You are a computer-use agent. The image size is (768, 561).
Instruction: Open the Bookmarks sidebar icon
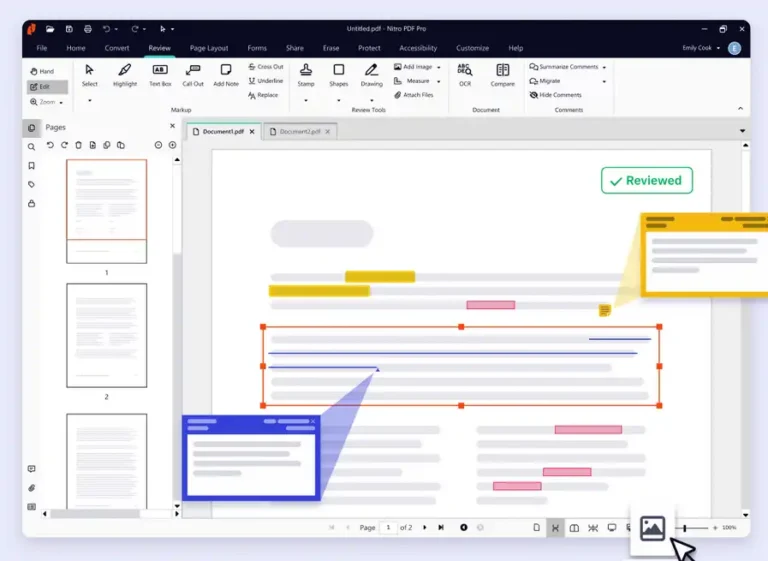tap(31, 166)
